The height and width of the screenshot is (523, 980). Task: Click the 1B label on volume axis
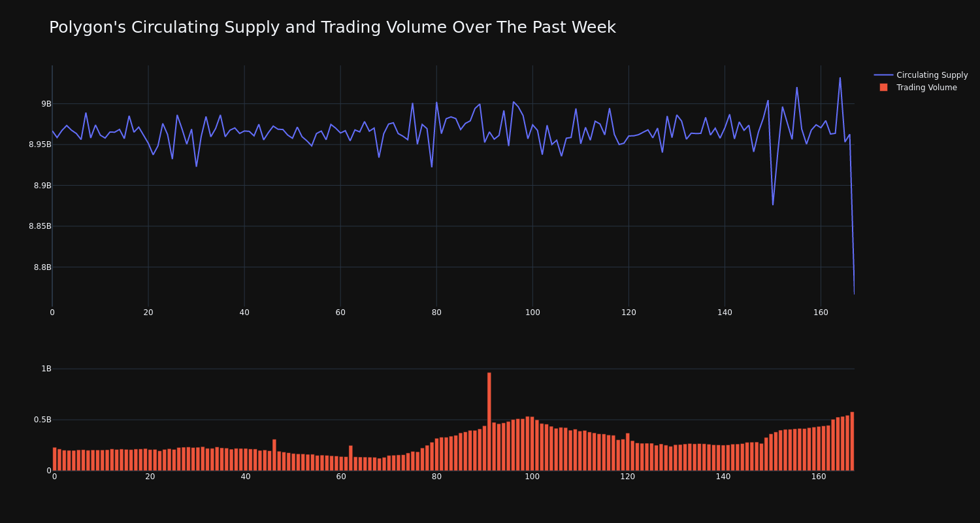pyautogui.click(x=46, y=369)
